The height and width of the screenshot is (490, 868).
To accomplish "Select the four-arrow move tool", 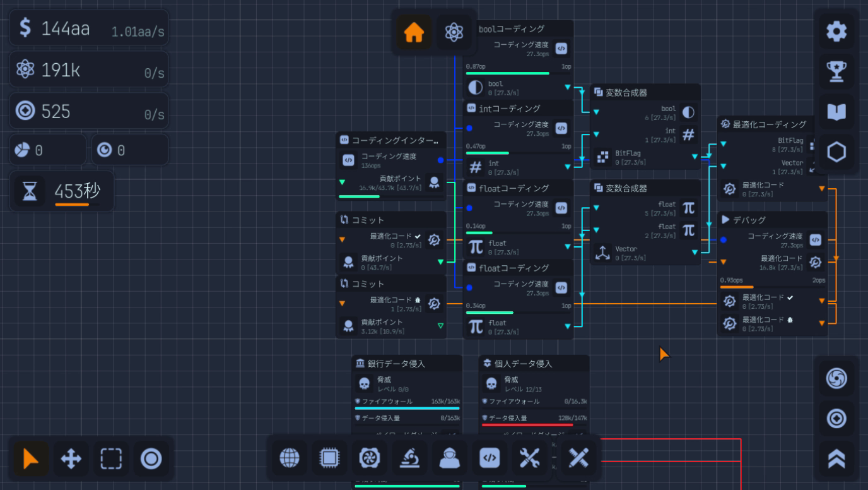I will tap(71, 459).
